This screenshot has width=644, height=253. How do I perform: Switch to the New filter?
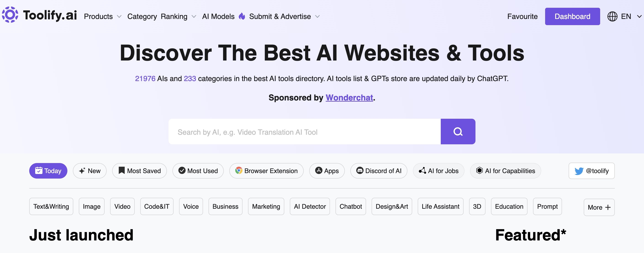point(90,171)
